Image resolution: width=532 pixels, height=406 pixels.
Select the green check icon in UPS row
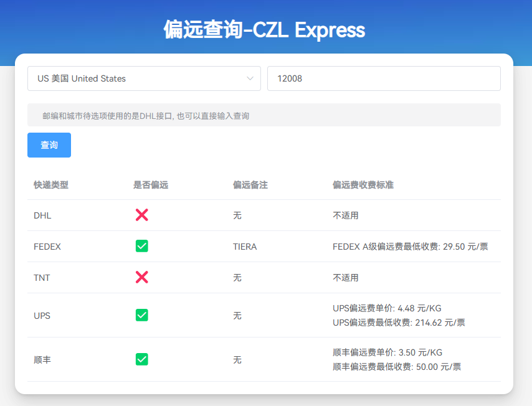[142, 315]
